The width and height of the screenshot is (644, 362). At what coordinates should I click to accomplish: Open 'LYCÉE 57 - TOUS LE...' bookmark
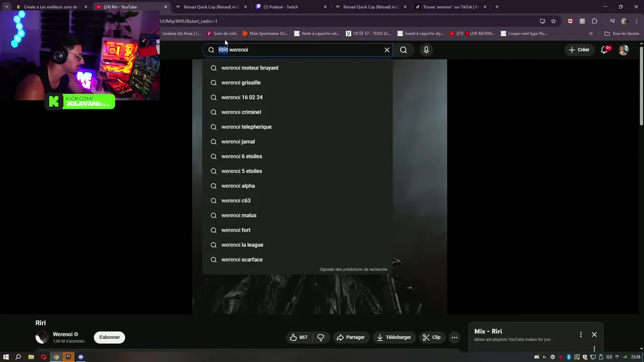368,34
